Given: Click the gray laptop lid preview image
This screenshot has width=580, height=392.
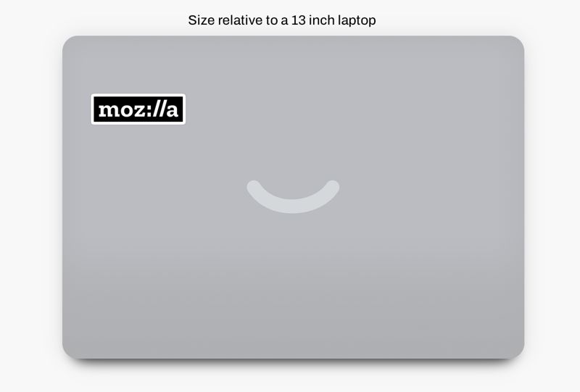Looking at the screenshot, I should tap(293, 197).
